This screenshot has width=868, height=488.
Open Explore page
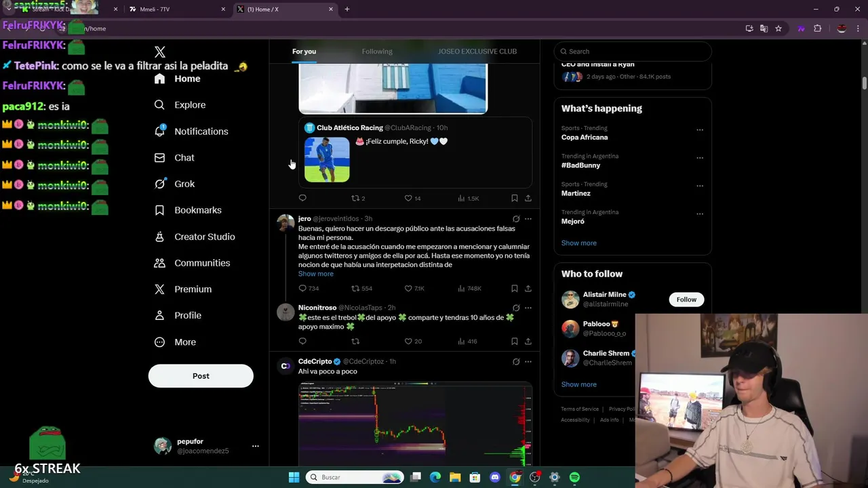(x=180, y=105)
